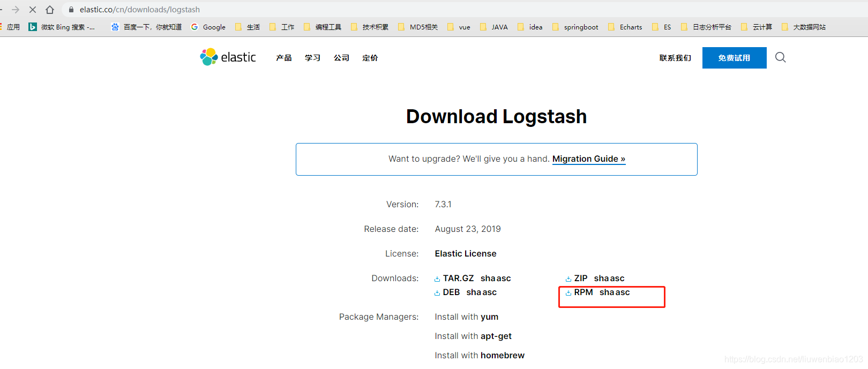Screen dimensions: 868x369
Task: Open the 微软 Bing 搜索 bookmark
Action: click(62, 27)
